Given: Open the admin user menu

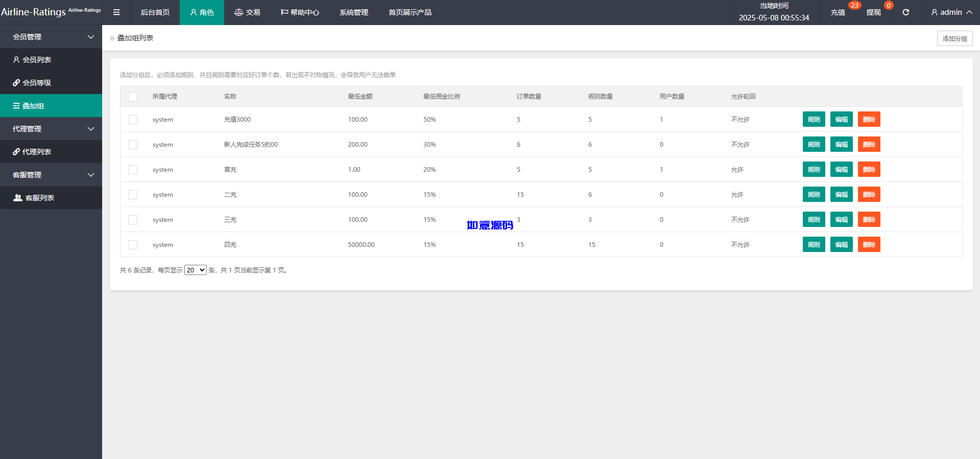Looking at the screenshot, I should click(951, 12).
